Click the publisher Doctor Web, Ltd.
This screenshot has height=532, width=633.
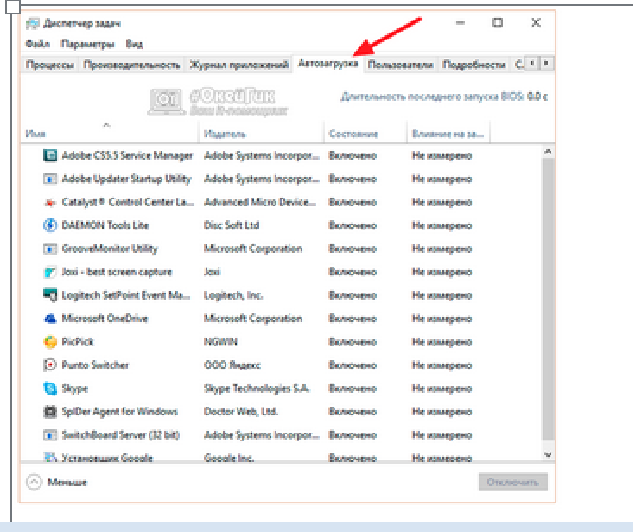click(241, 412)
